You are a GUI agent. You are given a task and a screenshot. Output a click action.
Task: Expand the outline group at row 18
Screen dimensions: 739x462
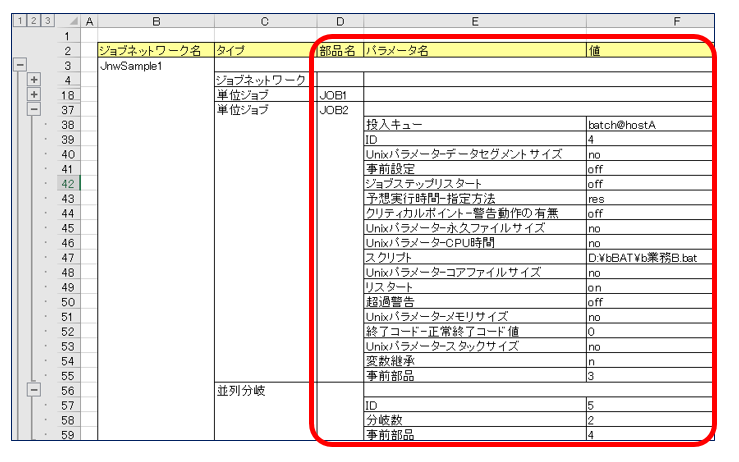tap(33, 94)
